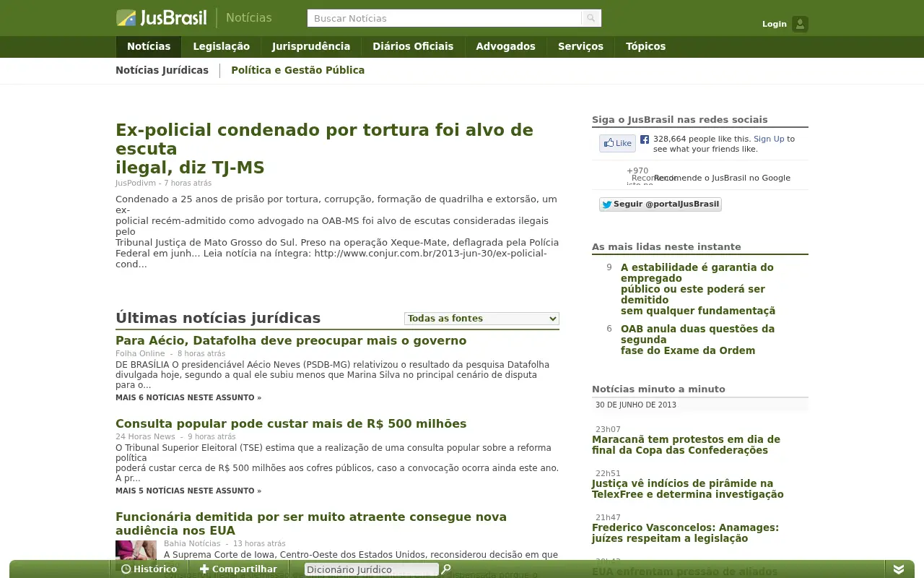Click MAIS 5 NOTÍCIAS NESTE ASSUNTO link
Viewport: 924px width, 578px height.
click(x=188, y=491)
